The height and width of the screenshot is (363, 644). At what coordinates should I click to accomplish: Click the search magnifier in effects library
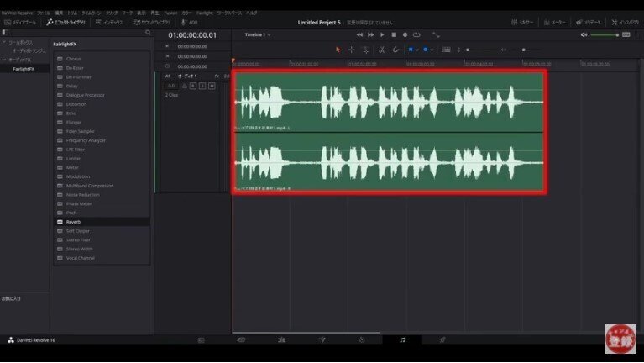148,33
